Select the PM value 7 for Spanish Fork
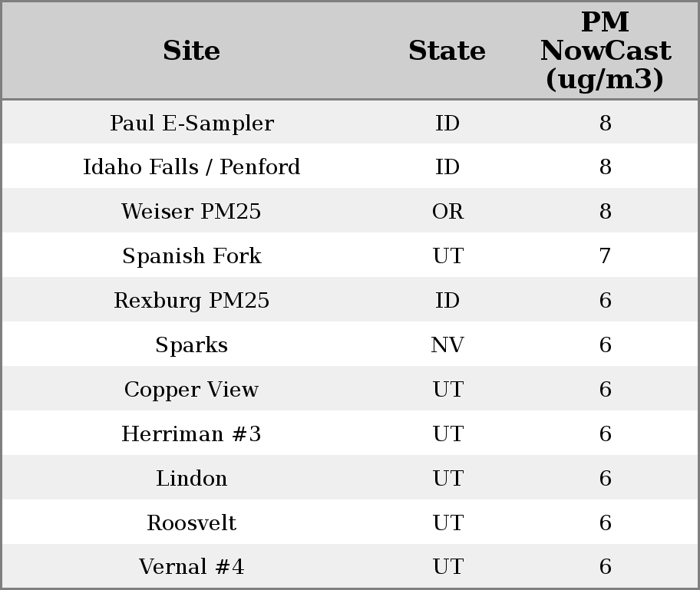The image size is (700, 590). pyautogui.click(x=605, y=256)
